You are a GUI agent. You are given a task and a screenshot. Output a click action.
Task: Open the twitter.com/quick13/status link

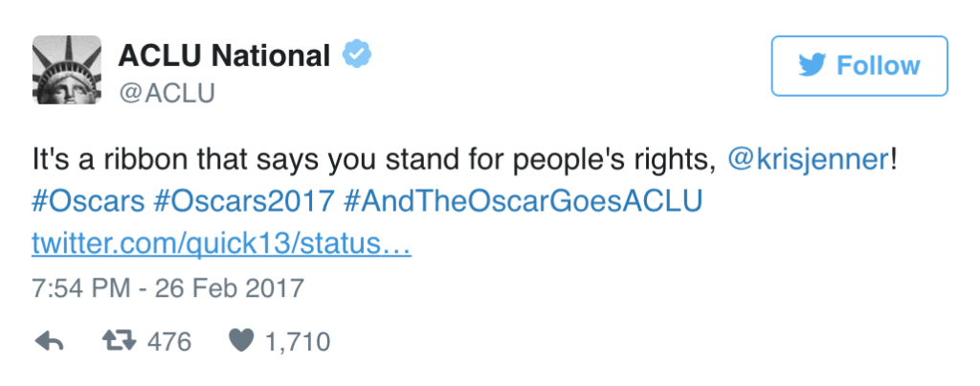pos(221,244)
